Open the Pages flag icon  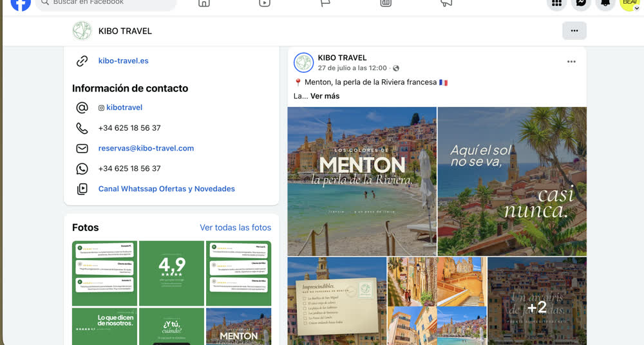[325, 3]
